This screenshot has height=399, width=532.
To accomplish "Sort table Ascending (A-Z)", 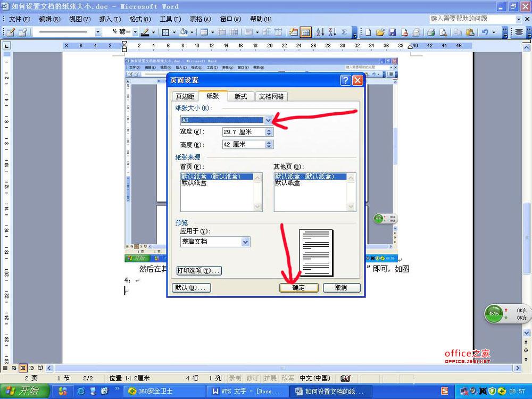I will click(320, 32).
